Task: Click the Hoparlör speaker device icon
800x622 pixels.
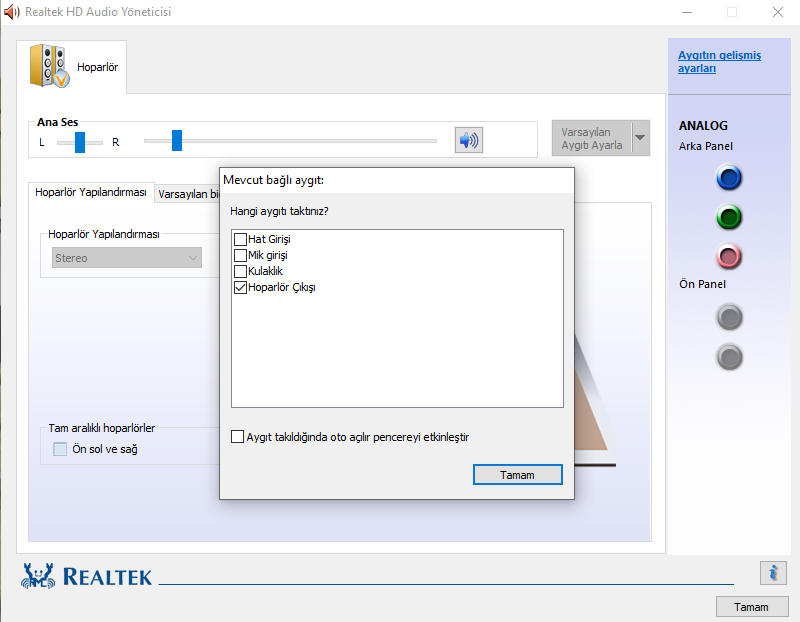Action: point(49,66)
